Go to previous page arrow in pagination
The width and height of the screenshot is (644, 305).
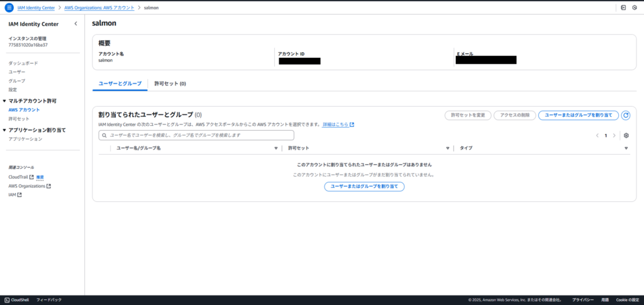597,135
